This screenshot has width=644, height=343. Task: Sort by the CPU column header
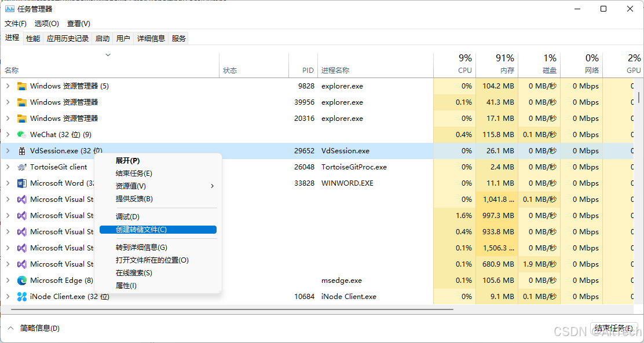coord(455,65)
